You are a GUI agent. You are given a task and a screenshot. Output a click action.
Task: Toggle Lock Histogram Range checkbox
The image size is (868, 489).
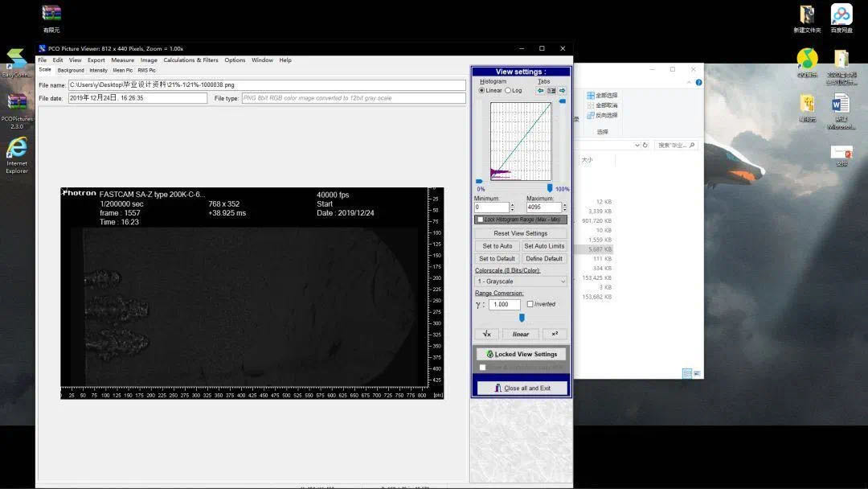(x=481, y=220)
